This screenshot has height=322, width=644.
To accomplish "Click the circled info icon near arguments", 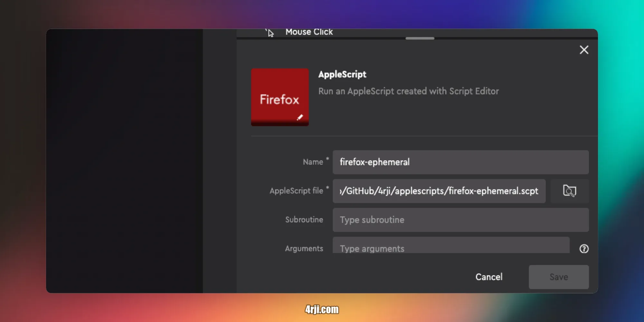I will pyautogui.click(x=584, y=249).
